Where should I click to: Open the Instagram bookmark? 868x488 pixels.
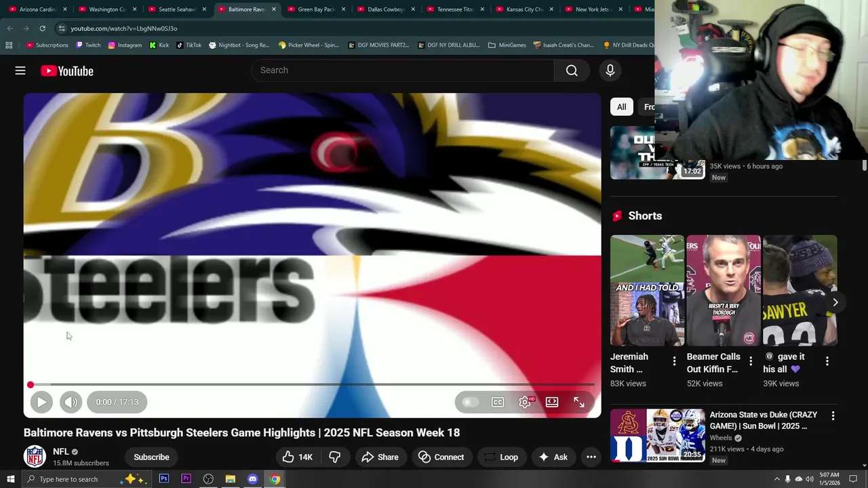tap(125, 45)
